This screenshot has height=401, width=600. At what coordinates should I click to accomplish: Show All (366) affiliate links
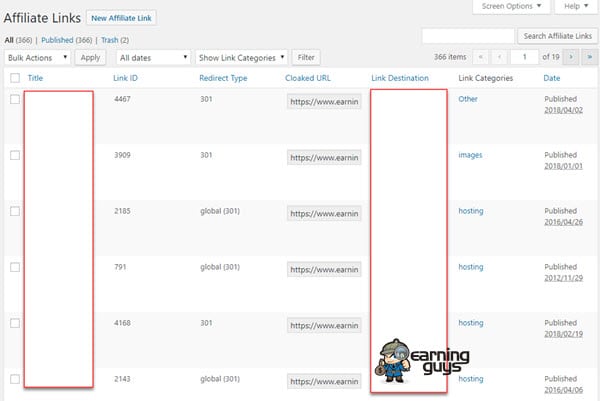(x=18, y=40)
